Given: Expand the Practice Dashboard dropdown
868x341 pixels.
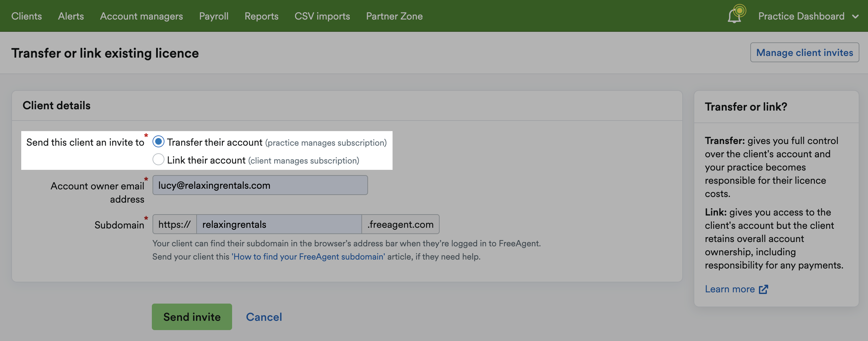Looking at the screenshot, I should point(808,16).
